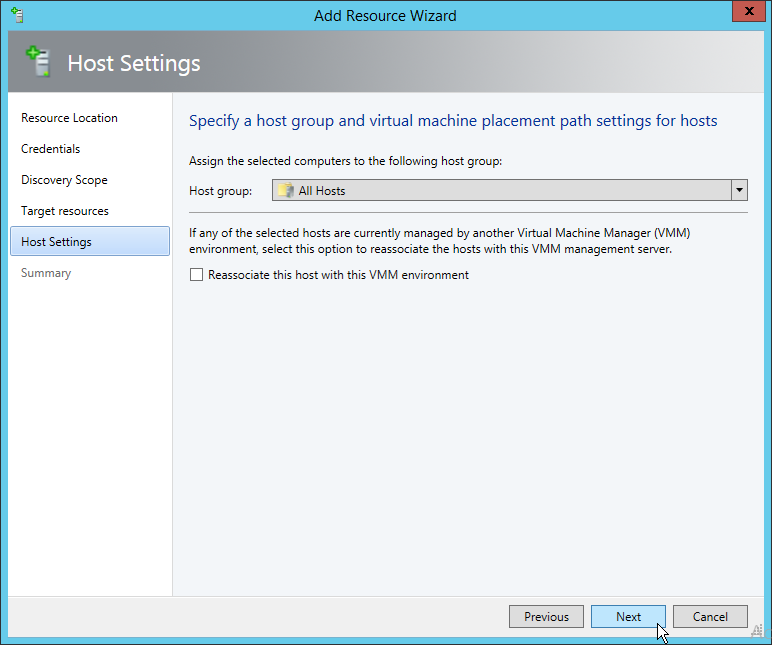
Task: Click the 'Add Resource Wizard' title text
Action: [386, 16]
